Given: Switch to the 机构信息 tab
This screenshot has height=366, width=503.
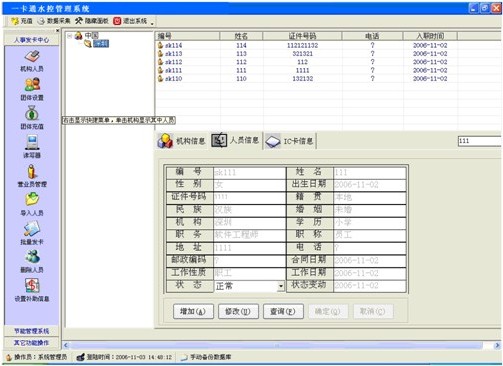Looking at the screenshot, I should click(181, 141).
